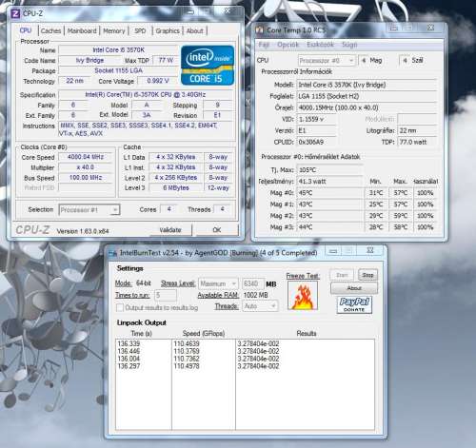This screenshot has width=476, height=448.
Task: Click the Package Socket 1155 LGA field
Action: (x=118, y=70)
